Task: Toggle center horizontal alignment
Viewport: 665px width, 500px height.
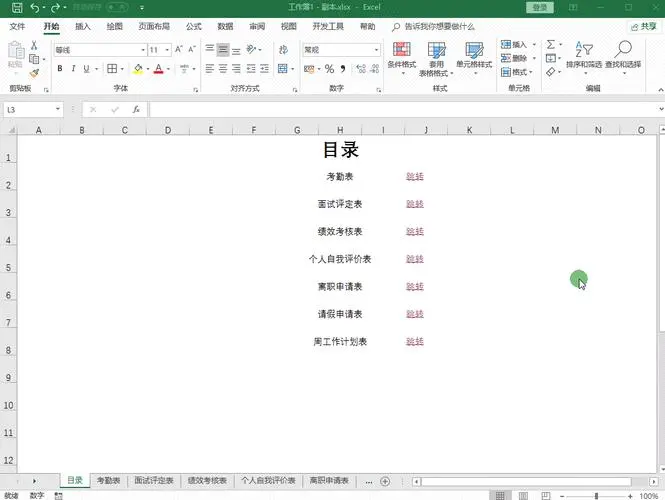Action: tap(223, 68)
